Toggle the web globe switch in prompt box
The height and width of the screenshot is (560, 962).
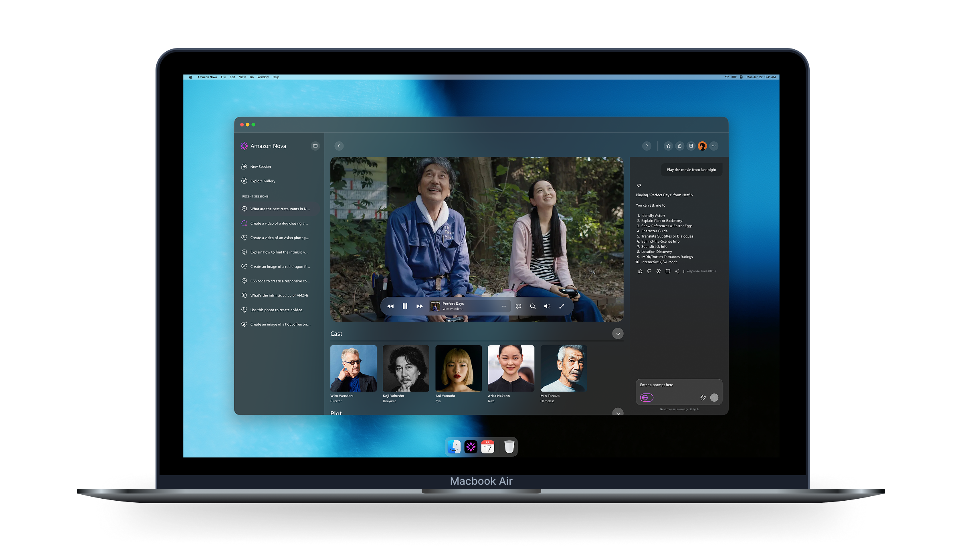(x=647, y=397)
